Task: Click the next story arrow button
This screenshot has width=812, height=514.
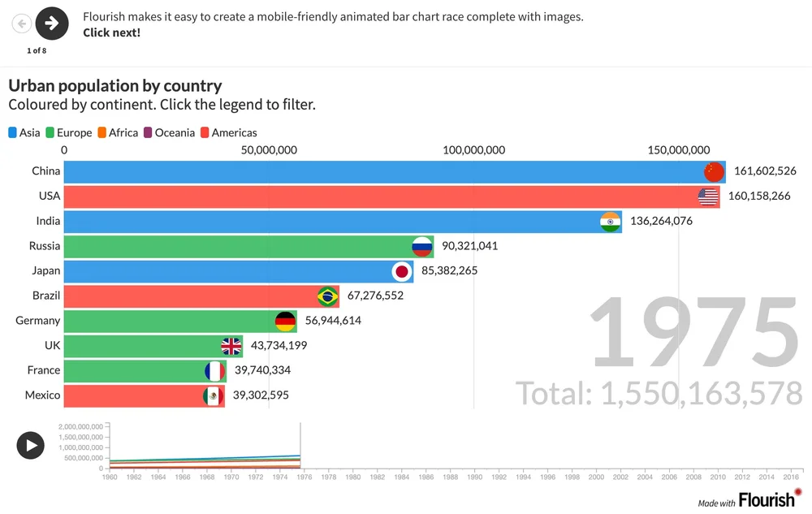Action: coord(52,24)
